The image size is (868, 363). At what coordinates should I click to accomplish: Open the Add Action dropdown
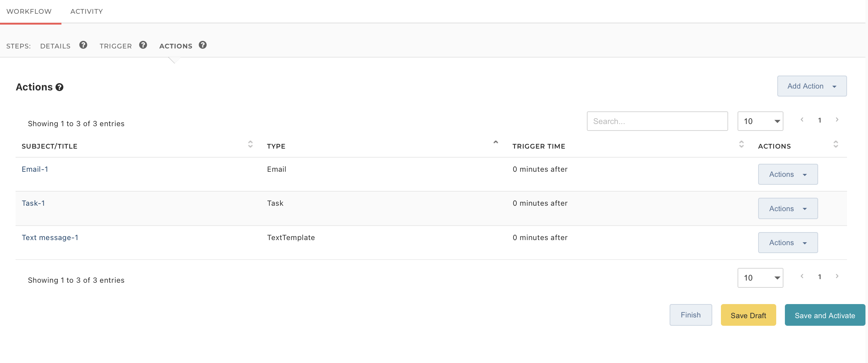pos(812,86)
